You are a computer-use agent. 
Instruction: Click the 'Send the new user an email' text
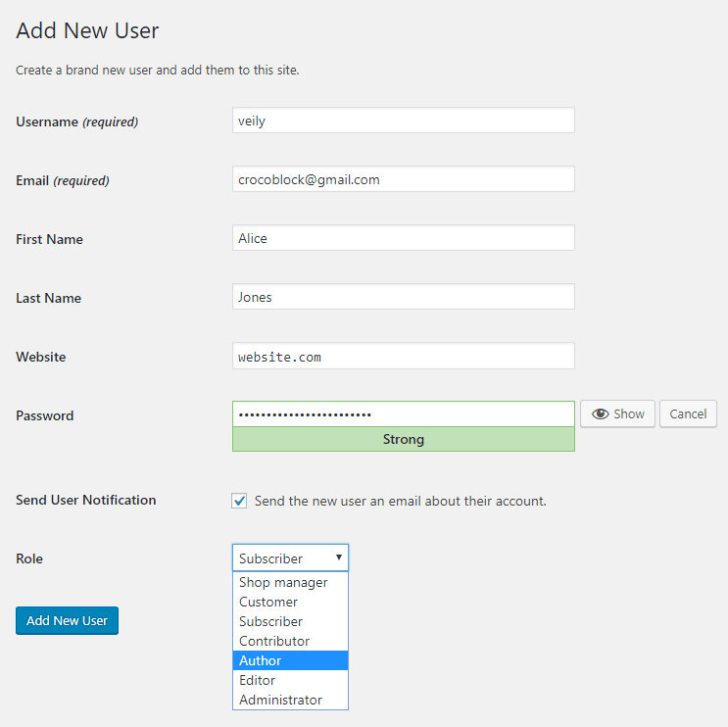pyautogui.click(x=400, y=501)
